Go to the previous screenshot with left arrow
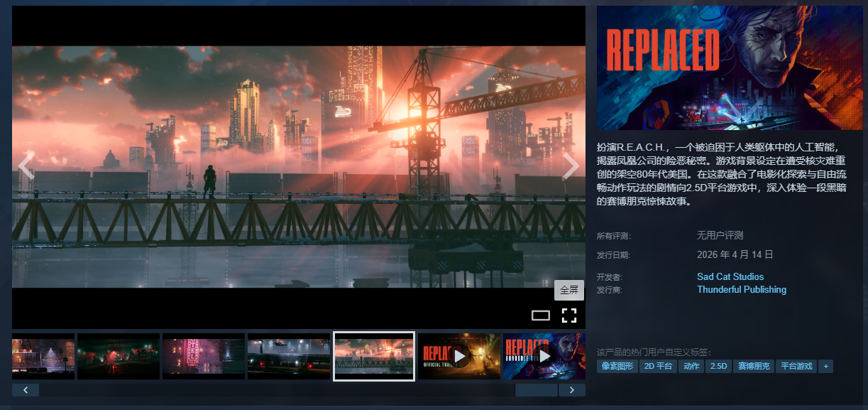Viewport: 868px width, 410px height. 26,166
